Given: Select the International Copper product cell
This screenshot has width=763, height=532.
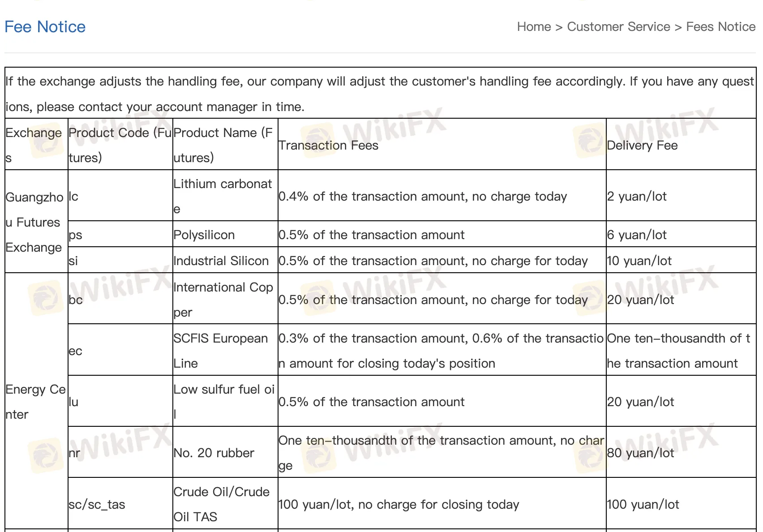Looking at the screenshot, I should click(x=223, y=299).
